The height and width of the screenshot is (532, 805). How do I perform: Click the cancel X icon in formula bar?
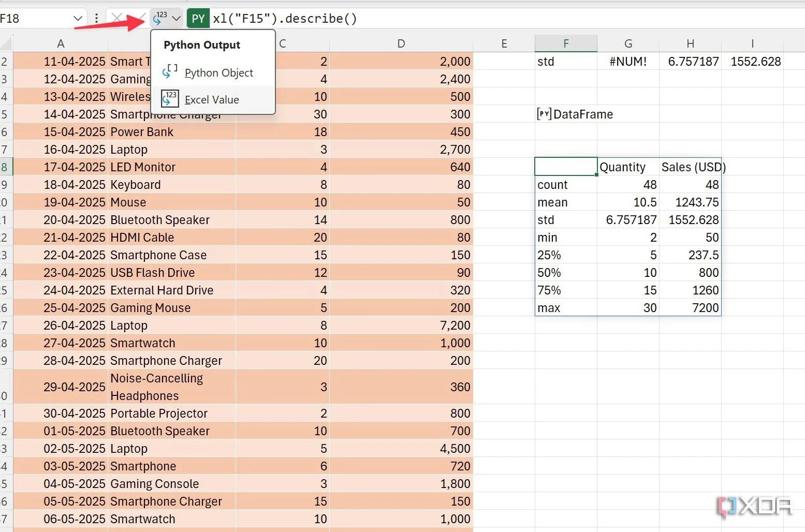coord(117,19)
